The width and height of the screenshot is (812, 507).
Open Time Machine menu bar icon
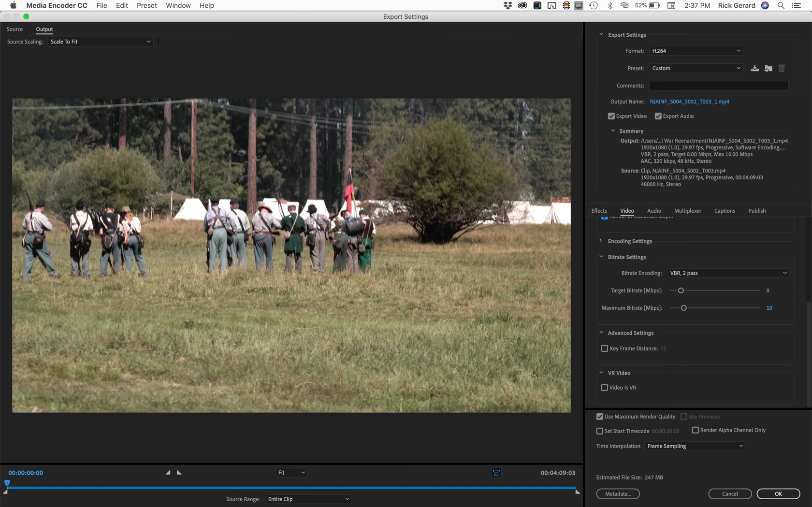point(593,5)
